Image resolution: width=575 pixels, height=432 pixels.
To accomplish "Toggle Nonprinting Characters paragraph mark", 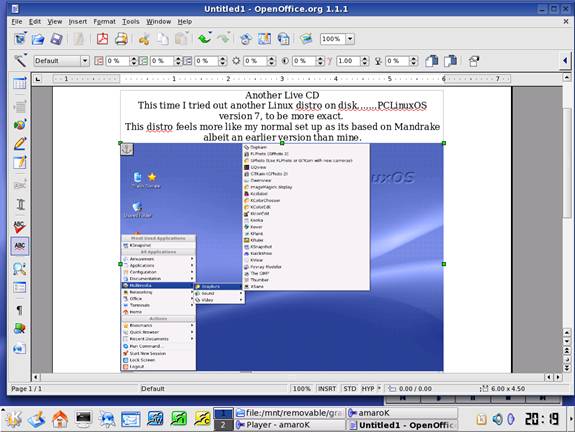I will coord(20,310).
